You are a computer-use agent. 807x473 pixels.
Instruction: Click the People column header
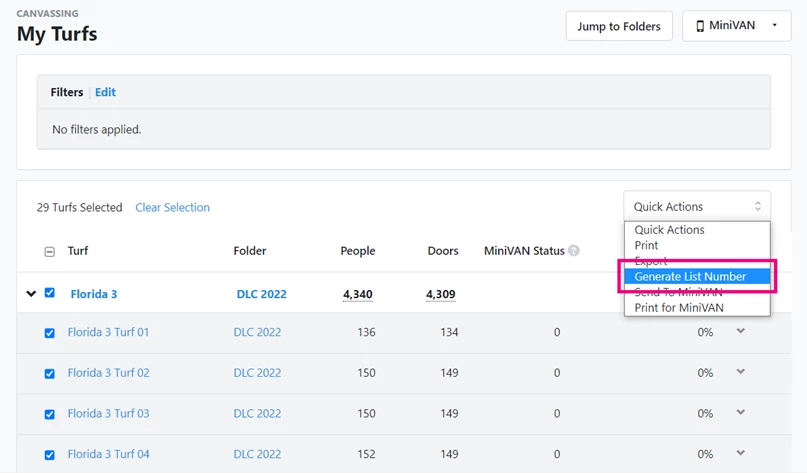[x=358, y=251]
